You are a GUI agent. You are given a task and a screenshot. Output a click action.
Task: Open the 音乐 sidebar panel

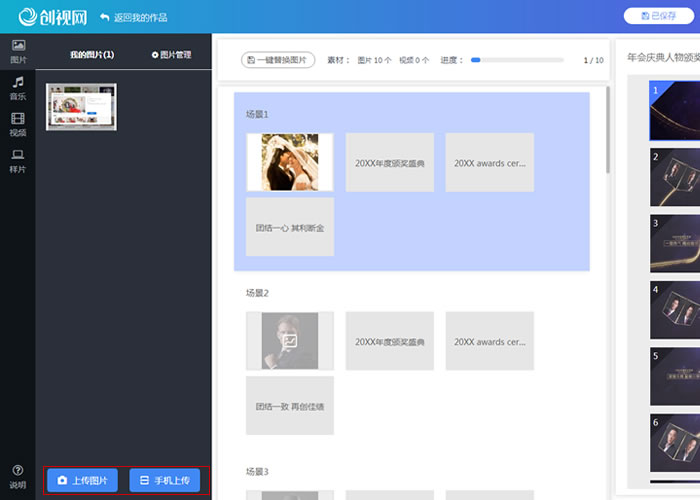point(18,88)
